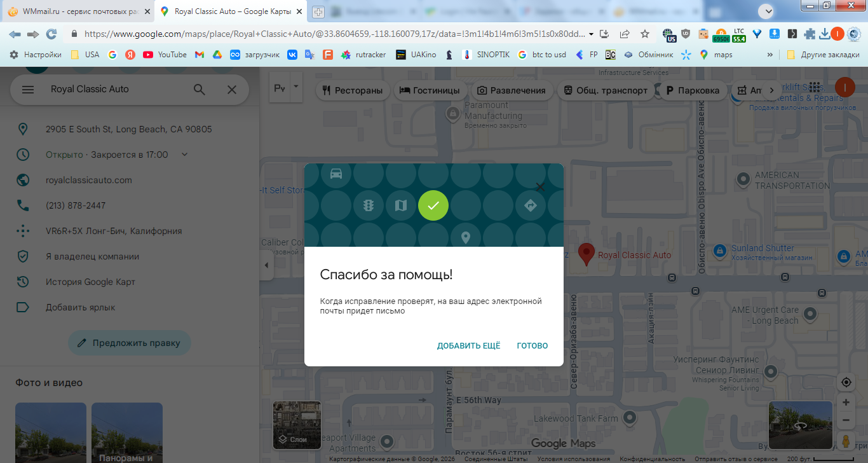
Task: Open the Chrome extensions puzzle icon
Action: [809, 34]
